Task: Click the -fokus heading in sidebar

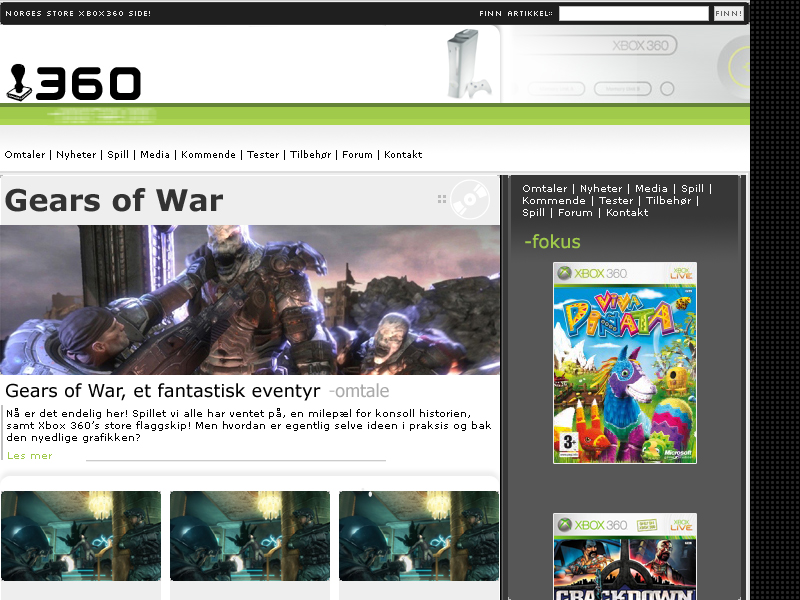Action: (x=553, y=242)
